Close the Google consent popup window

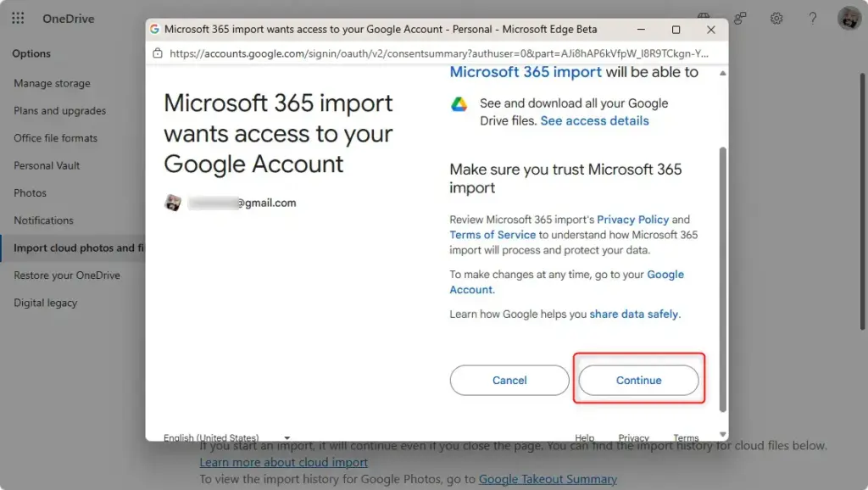click(x=711, y=30)
